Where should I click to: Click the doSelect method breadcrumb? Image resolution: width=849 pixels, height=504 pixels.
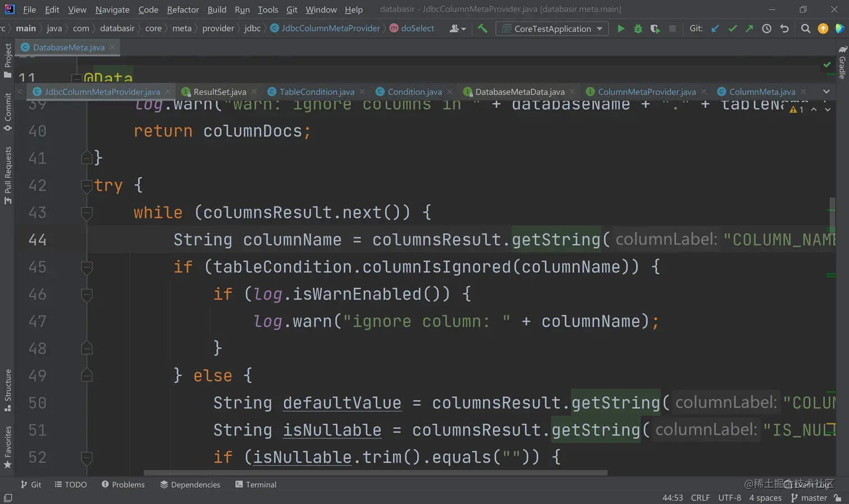pos(412,29)
